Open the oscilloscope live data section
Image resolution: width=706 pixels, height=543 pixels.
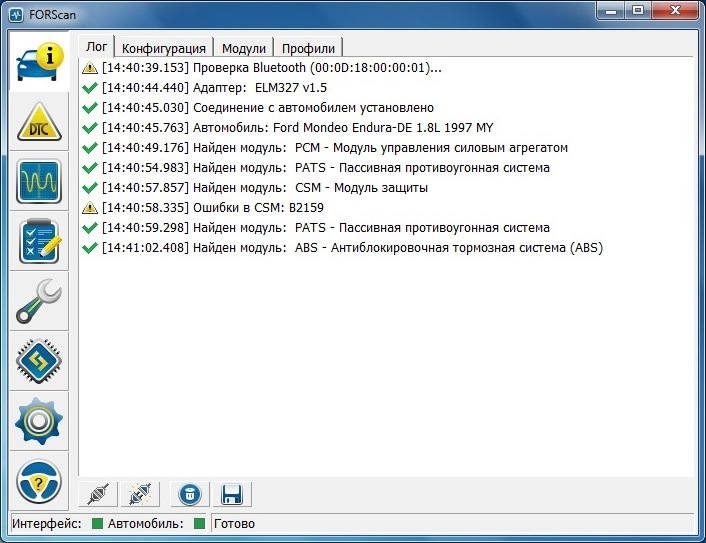39,181
